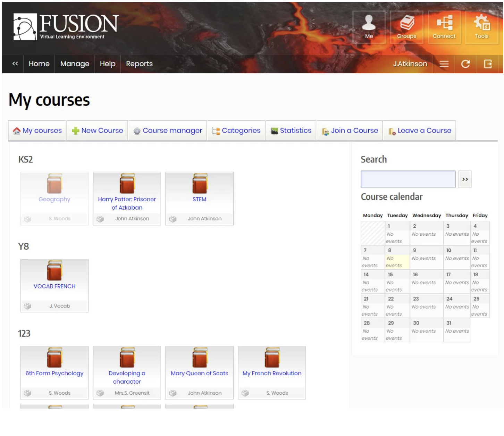Open the hamburger menu next to J.Atkinson
Screen dimensions: 504x436
(444, 64)
